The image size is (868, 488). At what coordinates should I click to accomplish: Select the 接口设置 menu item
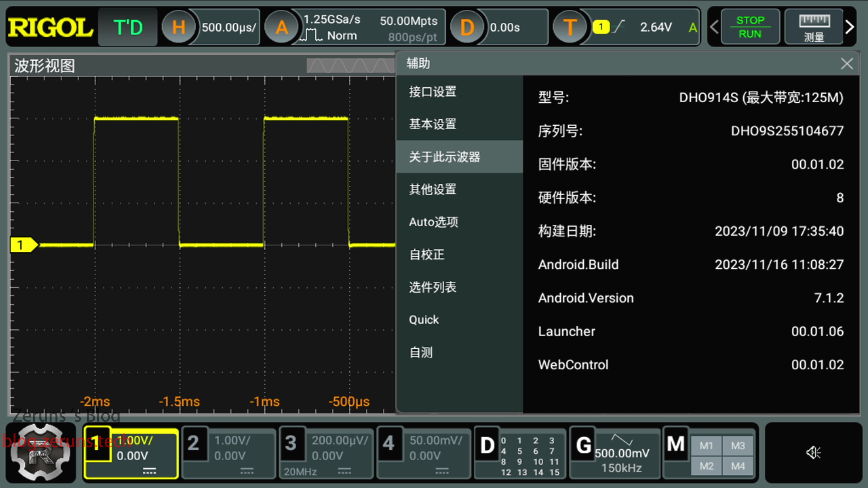[x=433, y=91]
